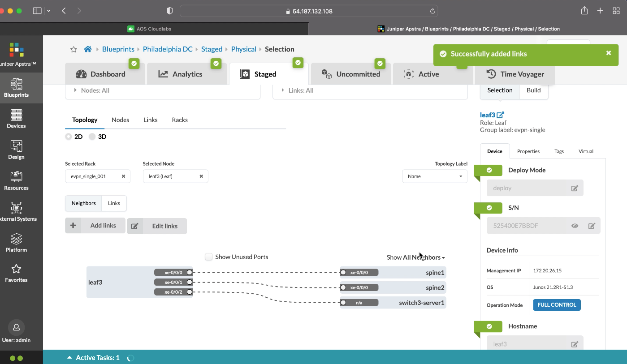Open the Active tab
The image size is (627, 364).
[x=432, y=74]
